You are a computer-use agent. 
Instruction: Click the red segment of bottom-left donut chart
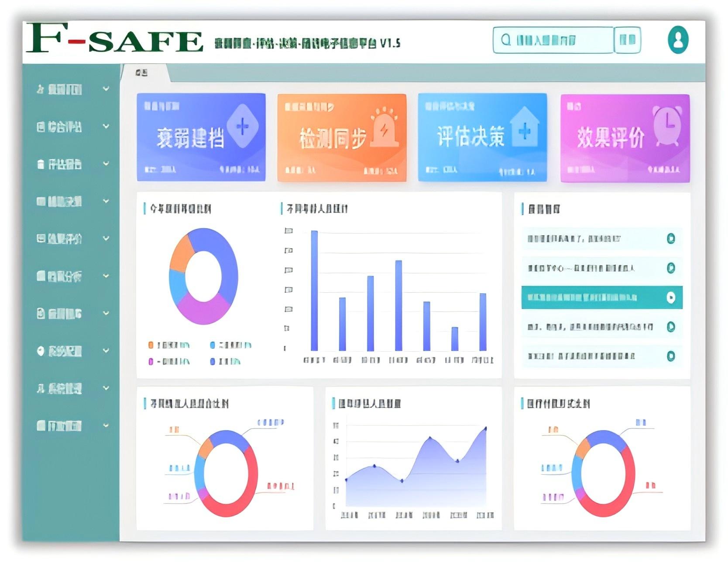point(249,489)
